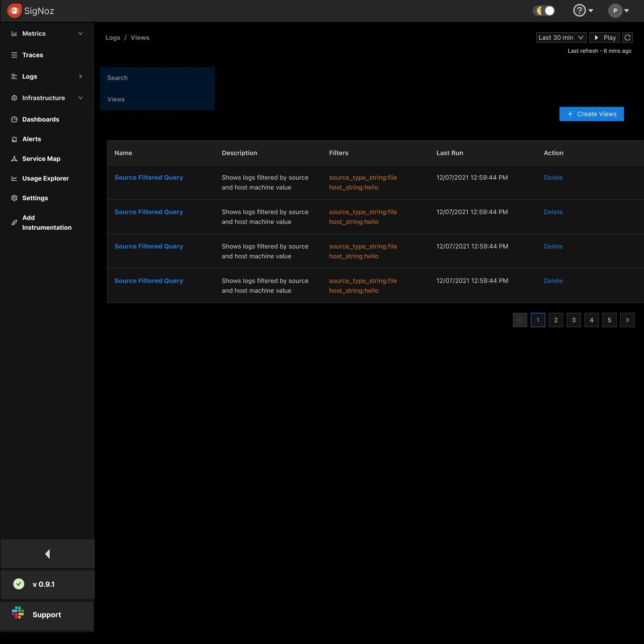Open the Metrics section in sidebar
Viewport: 644px width, 644px height.
point(34,33)
